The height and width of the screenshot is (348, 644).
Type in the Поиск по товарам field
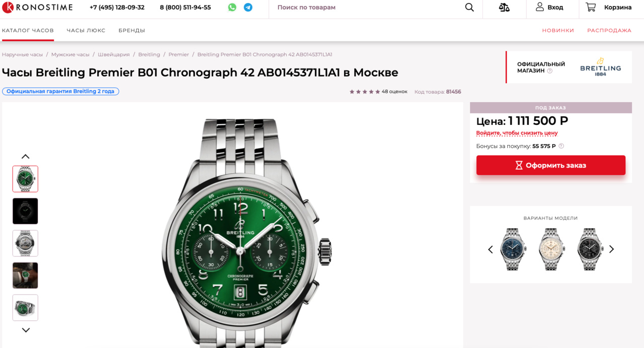(x=362, y=8)
